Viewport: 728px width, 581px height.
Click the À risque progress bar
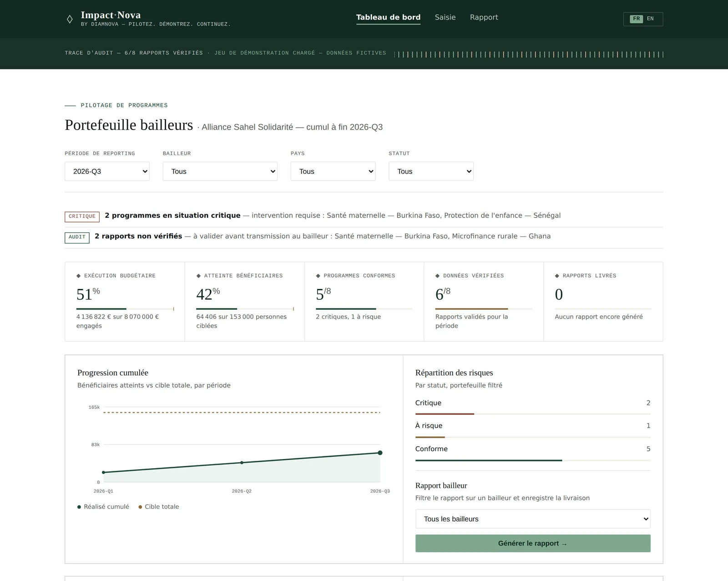coord(533,437)
